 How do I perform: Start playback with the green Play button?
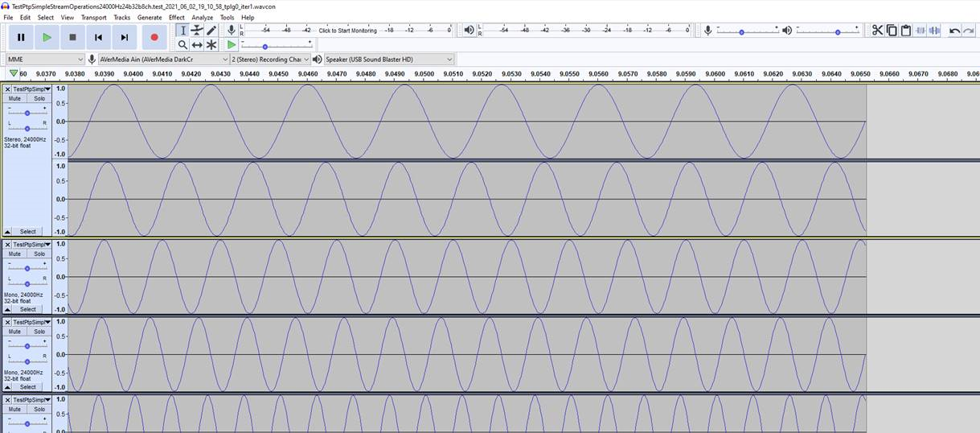[x=47, y=37]
